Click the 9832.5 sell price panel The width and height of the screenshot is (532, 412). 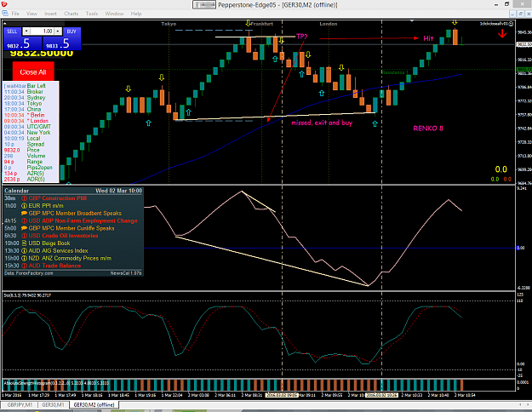[22, 43]
